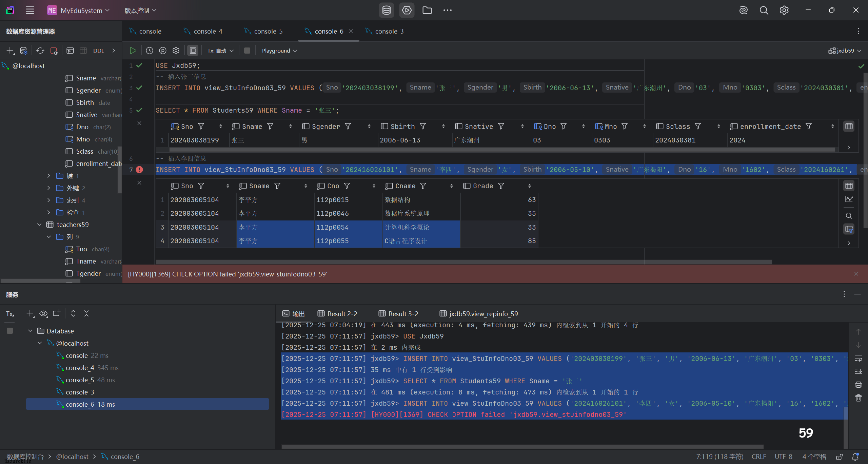Toggle in-editor results button in toolbar
Image resolution: width=868 pixels, height=464 pixels.
[193, 51]
